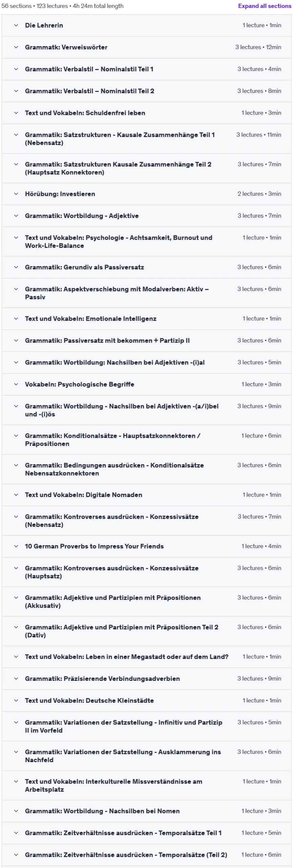Open Text und Vokabeln: Deutsche Kleinstädte
This screenshot has height=868, width=293.
coord(89,701)
